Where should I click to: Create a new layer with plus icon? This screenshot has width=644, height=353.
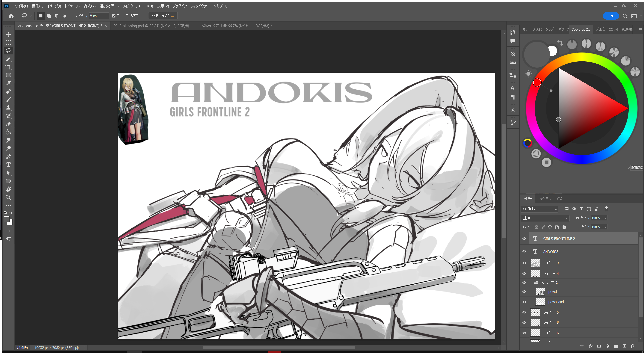(624, 346)
